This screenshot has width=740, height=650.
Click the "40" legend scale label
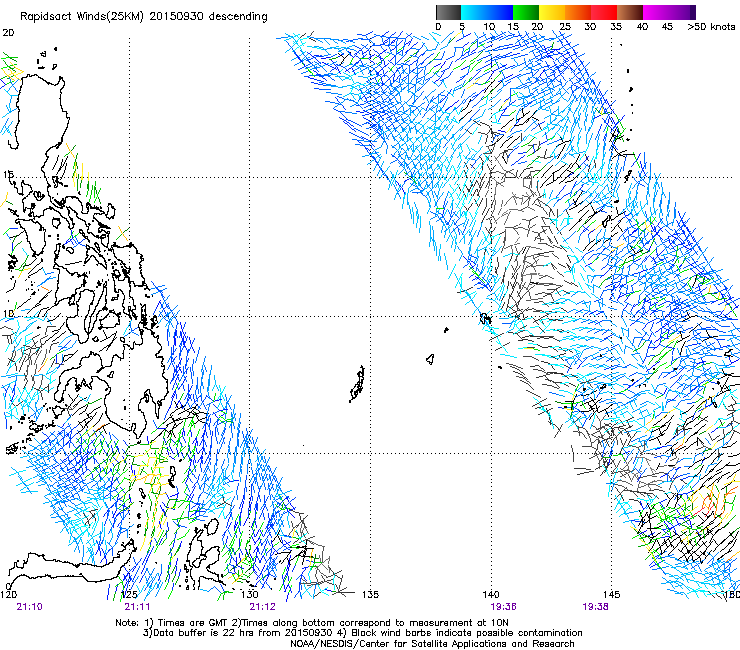coord(642,27)
